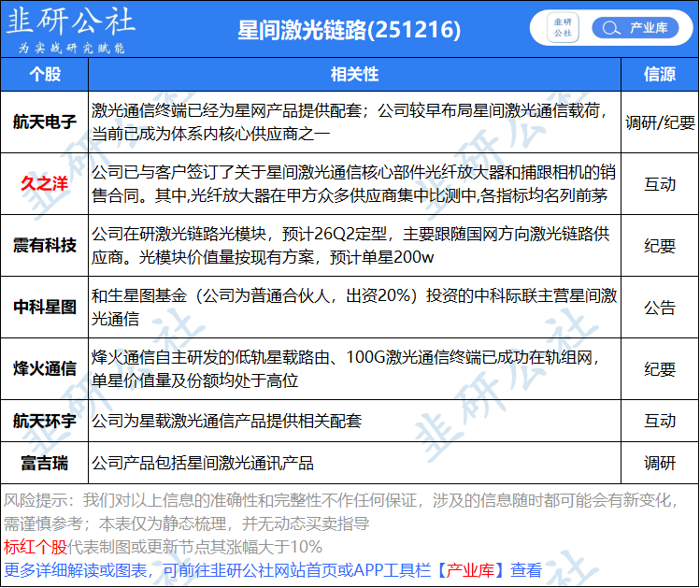Click the 互动 source cell for 航天环宇
Screen dimensions: 700x588
tap(660, 421)
